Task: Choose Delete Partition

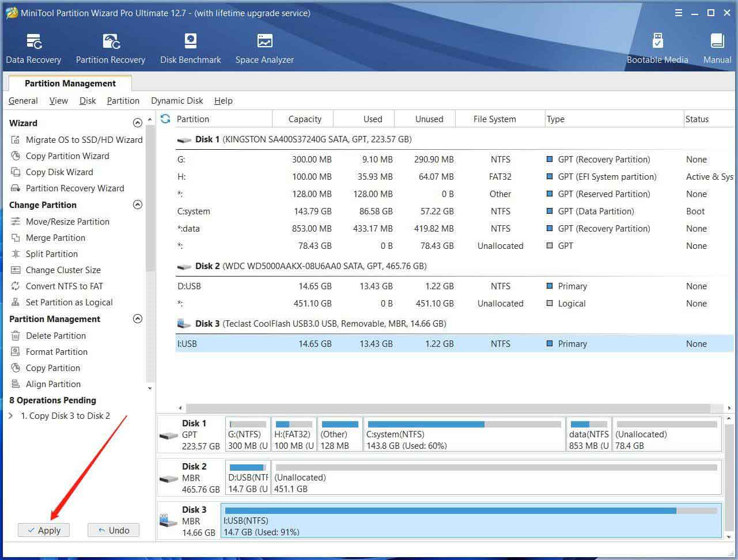Action: tap(48, 335)
